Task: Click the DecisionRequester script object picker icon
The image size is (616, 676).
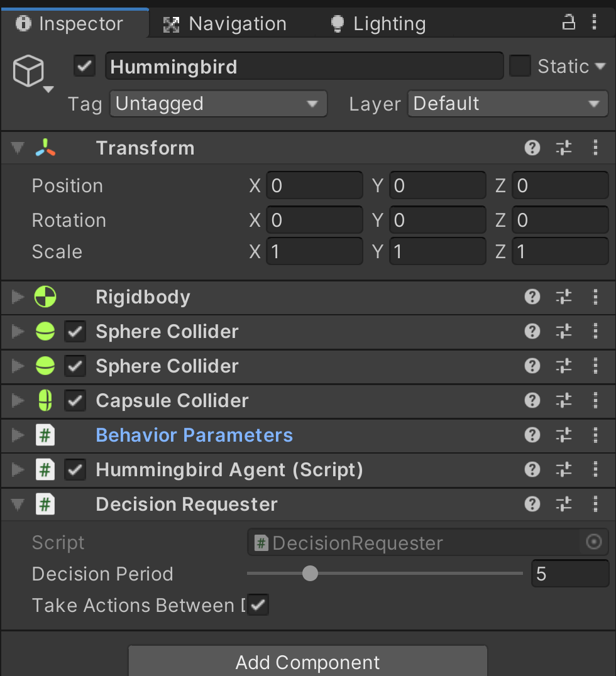Action: (593, 542)
